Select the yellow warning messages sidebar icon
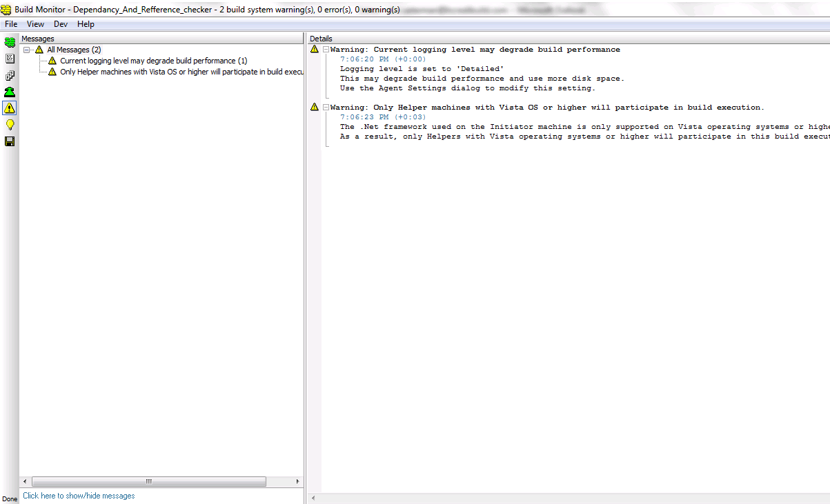Viewport: 830px width, 504px height. point(10,108)
